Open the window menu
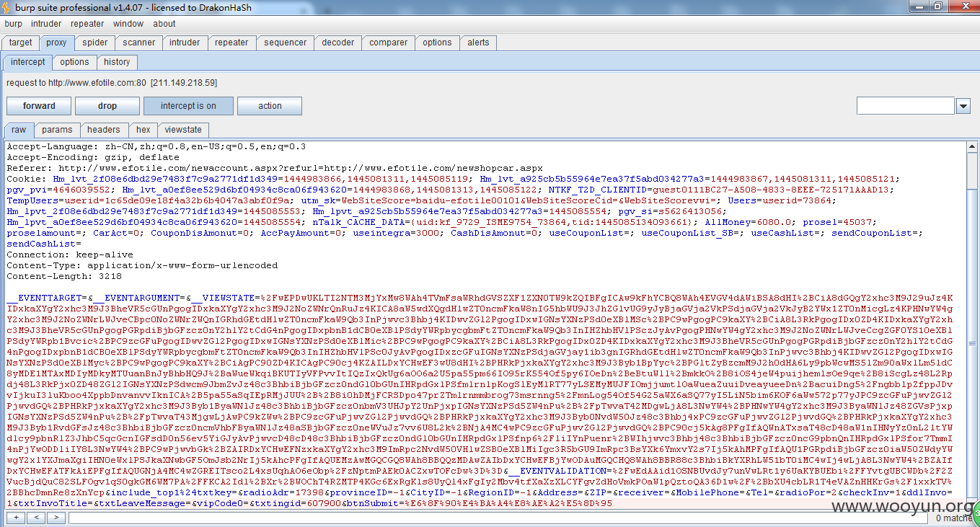The width and height of the screenshot is (980, 527). pos(128,24)
